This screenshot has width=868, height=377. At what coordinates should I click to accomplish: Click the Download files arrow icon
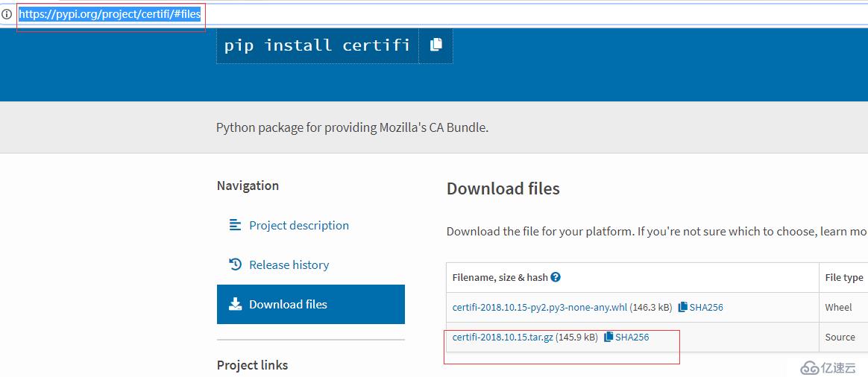(235, 304)
